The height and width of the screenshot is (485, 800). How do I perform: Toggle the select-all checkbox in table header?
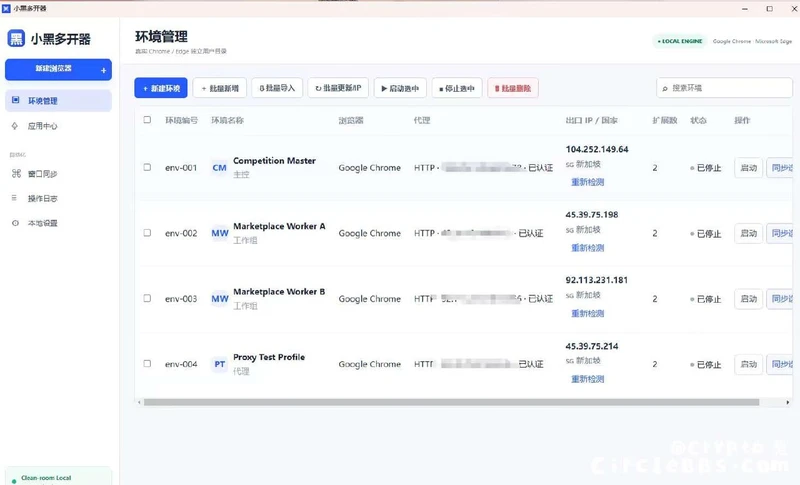pos(147,120)
